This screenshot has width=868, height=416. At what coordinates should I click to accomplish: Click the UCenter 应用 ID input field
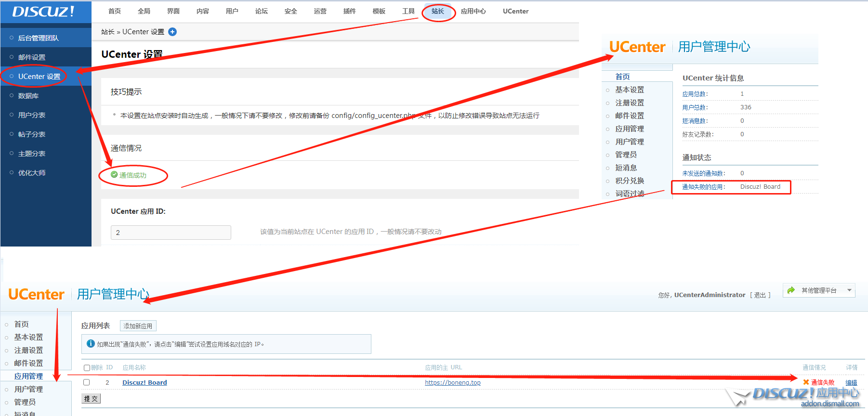pos(171,233)
